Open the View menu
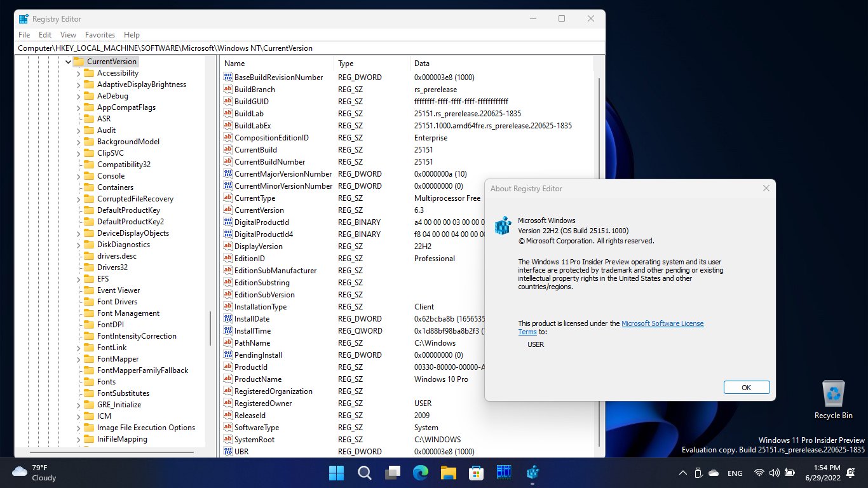This screenshot has height=488, width=868. pos(68,35)
